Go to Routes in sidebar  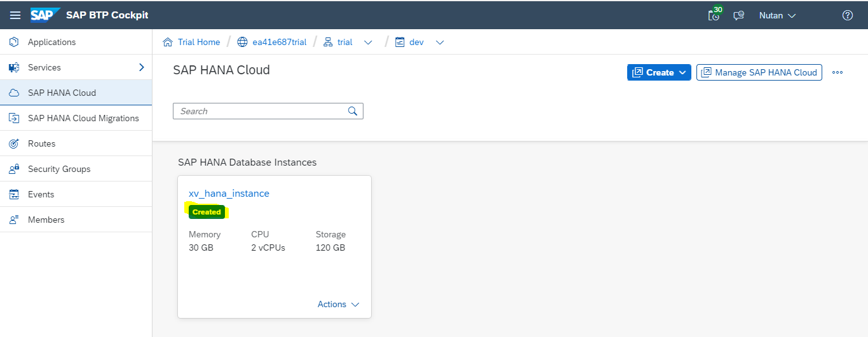pos(76,143)
